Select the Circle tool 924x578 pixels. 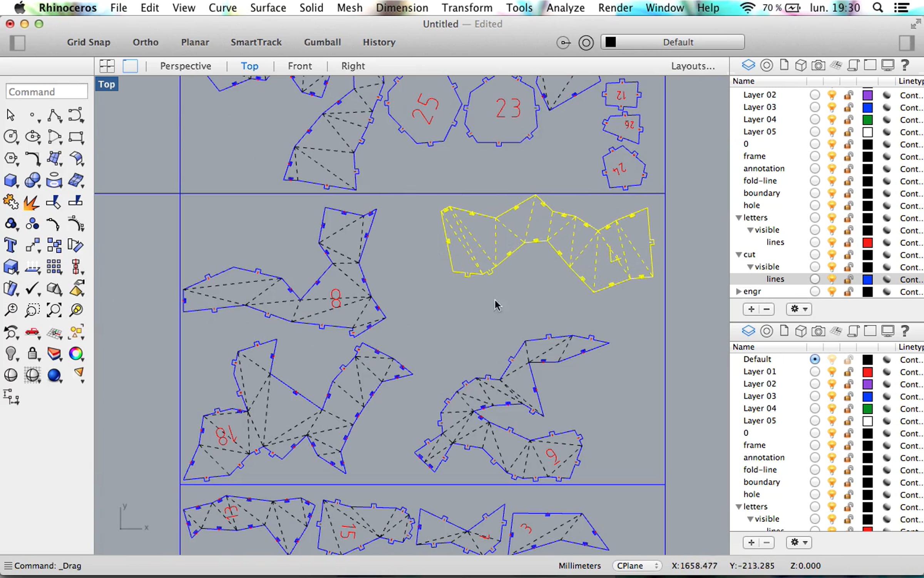tap(11, 136)
